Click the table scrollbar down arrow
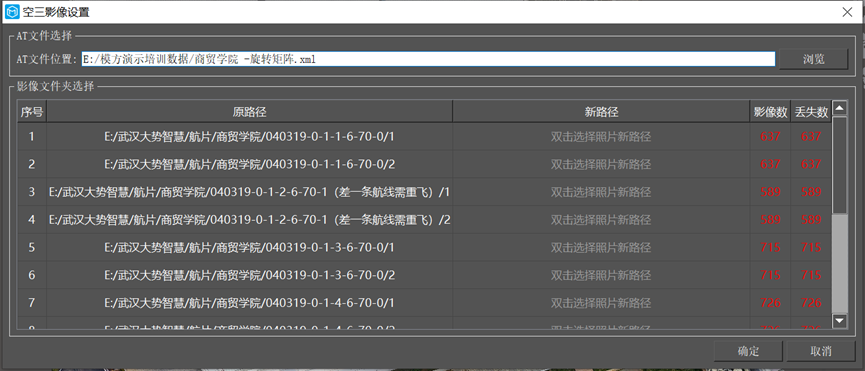The height and width of the screenshot is (371, 865). pos(839,320)
